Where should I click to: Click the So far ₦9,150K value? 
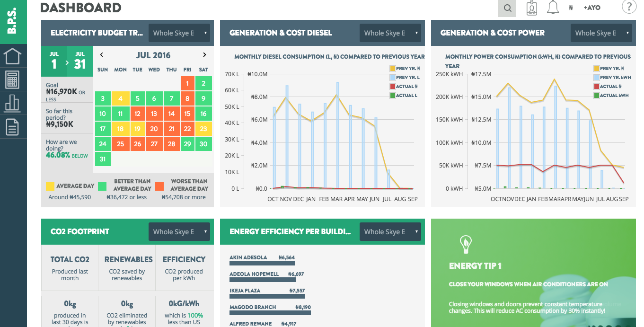60,125
